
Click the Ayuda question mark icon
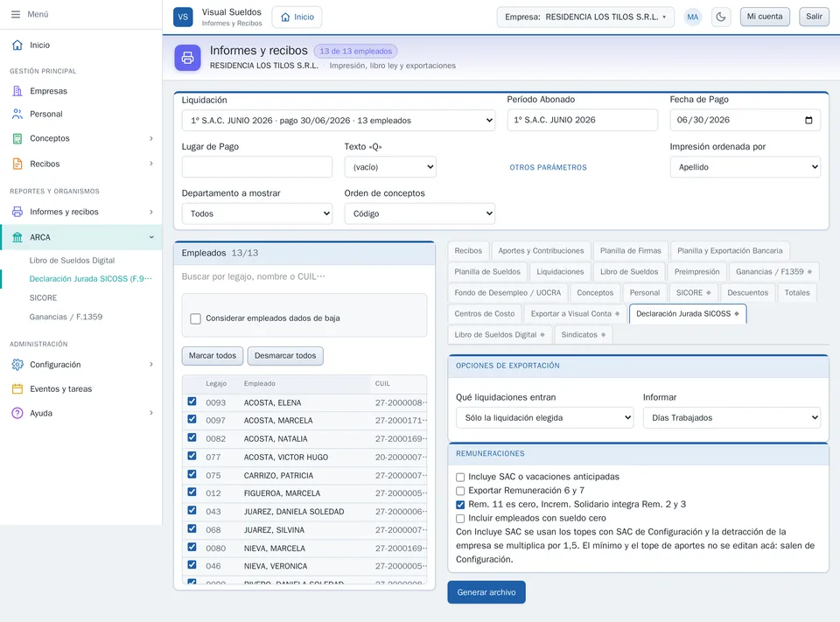pyautogui.click(x=17, y=413)
